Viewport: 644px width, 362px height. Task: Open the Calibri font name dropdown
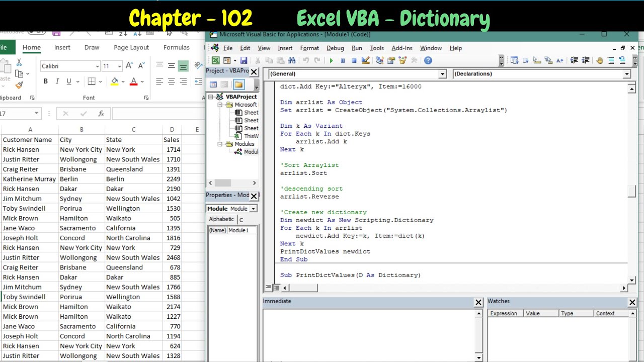[x=97, y=66]
